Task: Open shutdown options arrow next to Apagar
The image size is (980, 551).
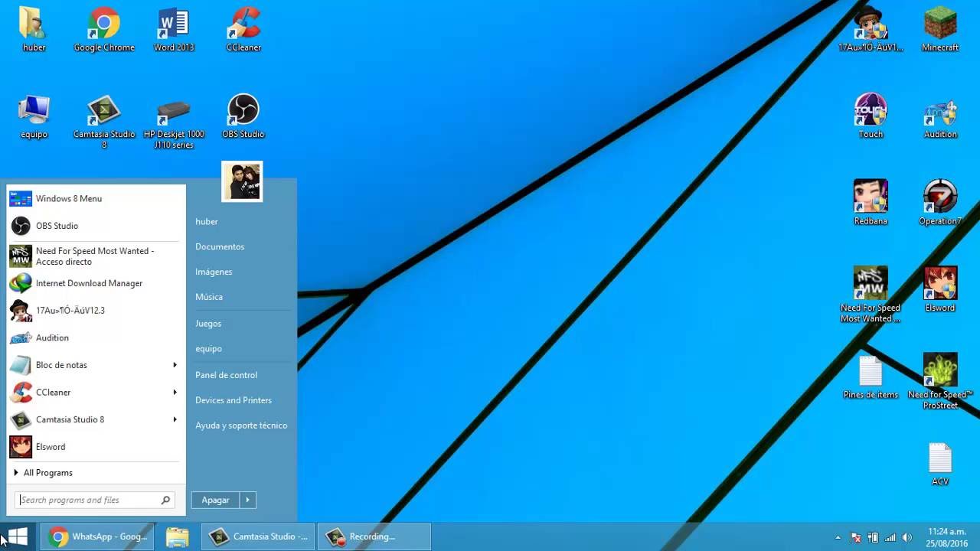Action: 247,500
